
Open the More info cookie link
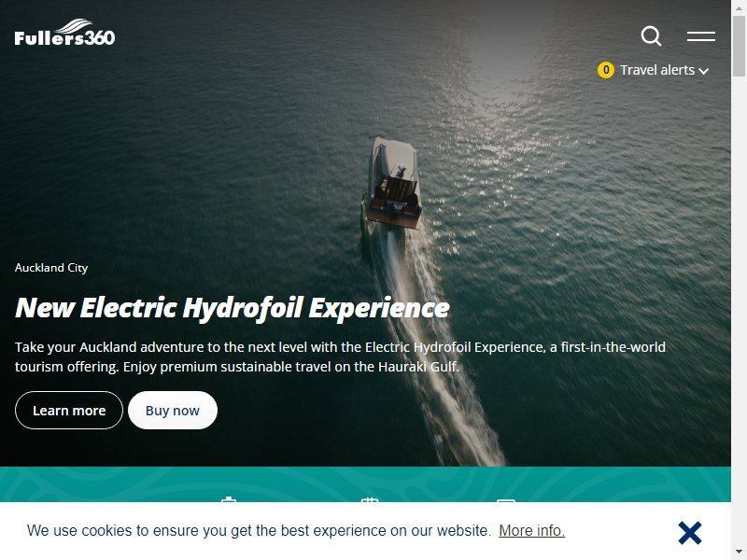531,530
